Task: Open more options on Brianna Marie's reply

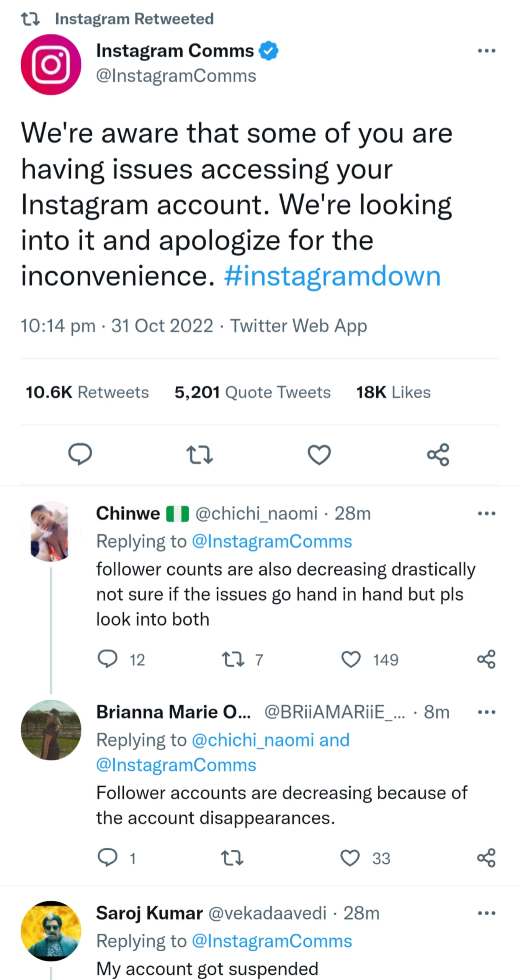Action: point(487,712)
